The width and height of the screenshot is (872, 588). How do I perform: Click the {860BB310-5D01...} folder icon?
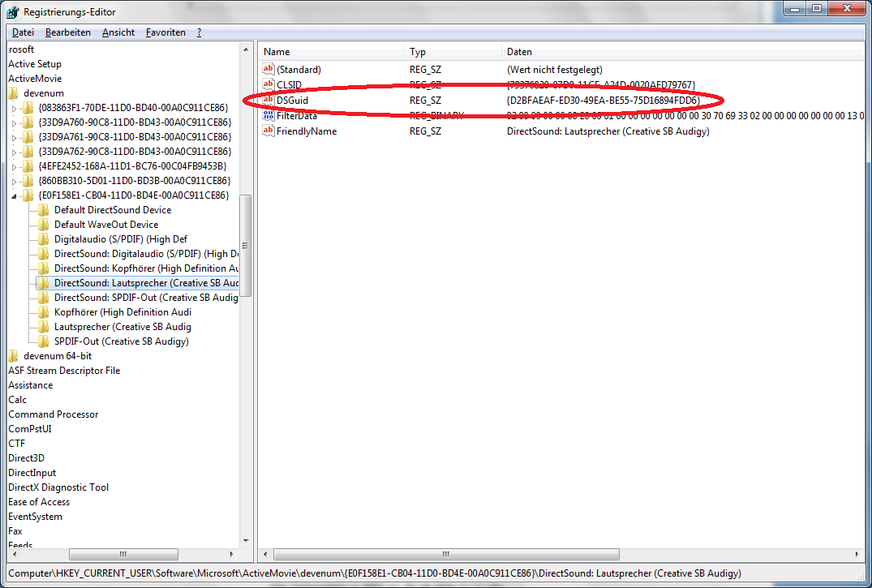click(x=28, y=180)
